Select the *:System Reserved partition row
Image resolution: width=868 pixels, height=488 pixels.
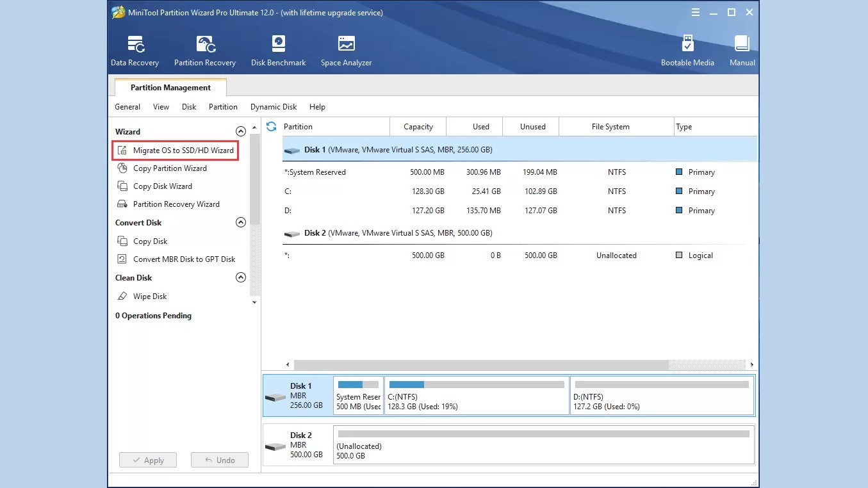520,172
